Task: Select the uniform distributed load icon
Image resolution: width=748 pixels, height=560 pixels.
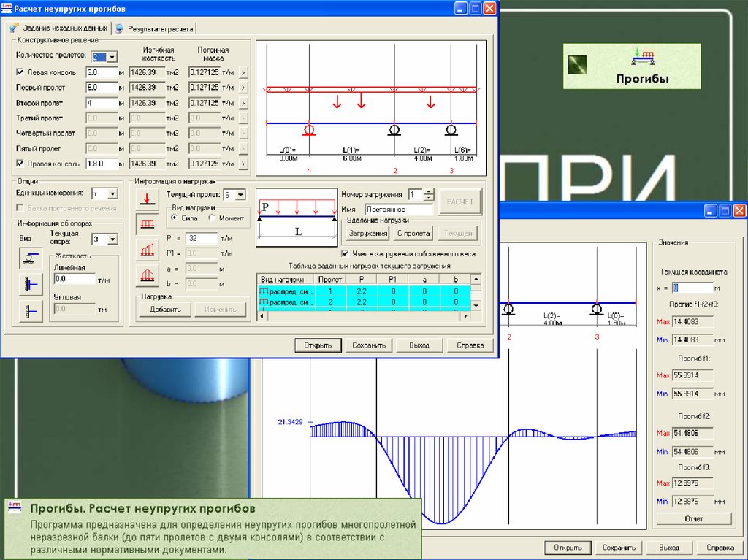Action: click(x=147, y=224)
